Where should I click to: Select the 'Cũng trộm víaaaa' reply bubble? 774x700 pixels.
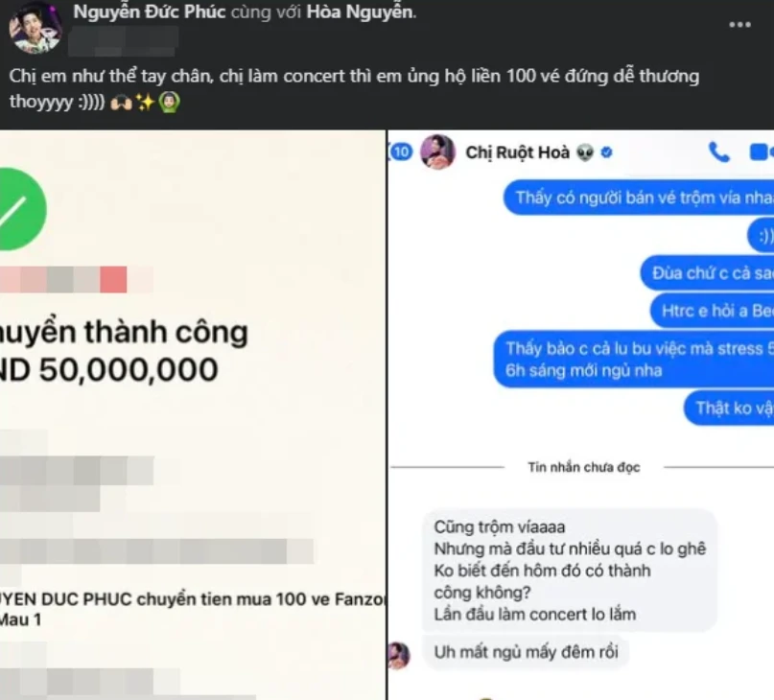(x=570, y=571)
